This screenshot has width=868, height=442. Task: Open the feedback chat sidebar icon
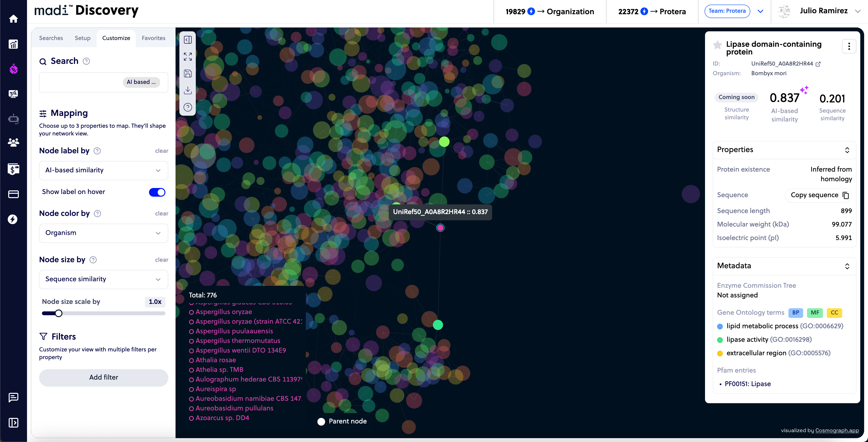coord(14,397)
